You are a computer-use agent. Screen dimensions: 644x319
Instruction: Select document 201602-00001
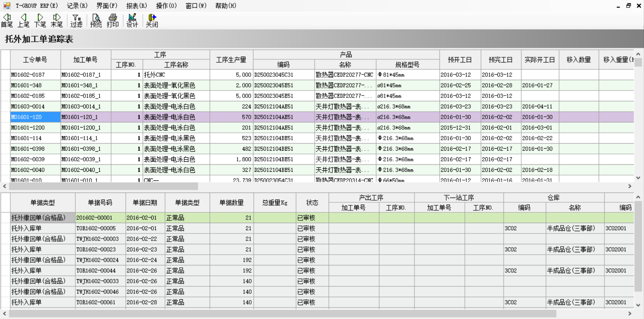(x=100, y=218)
